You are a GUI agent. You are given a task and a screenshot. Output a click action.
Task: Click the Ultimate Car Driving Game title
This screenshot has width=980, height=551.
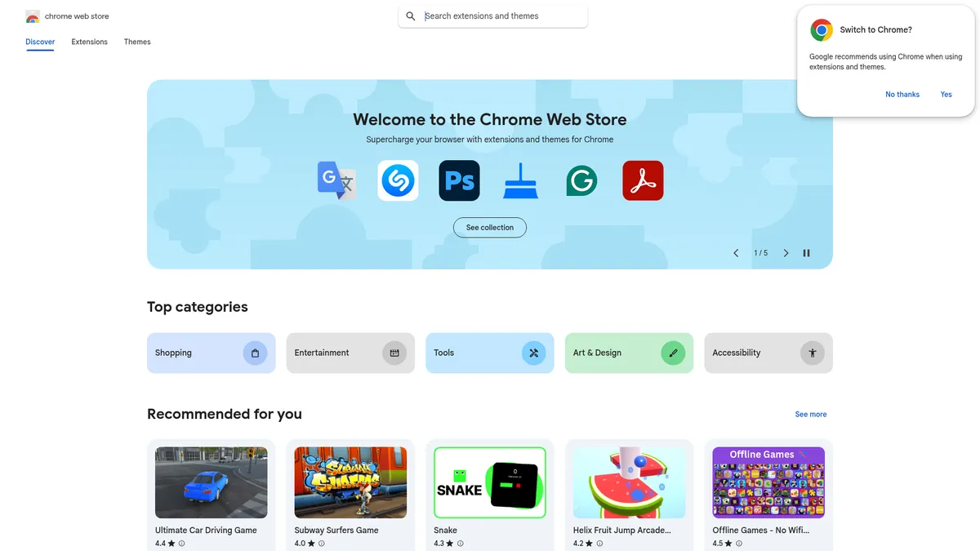206,531
